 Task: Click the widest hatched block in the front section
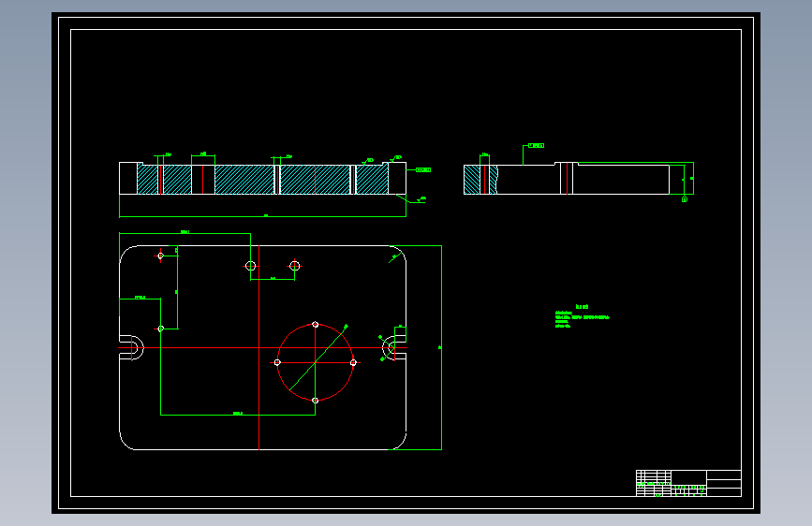pyautogui.click(x=316, y=180)
